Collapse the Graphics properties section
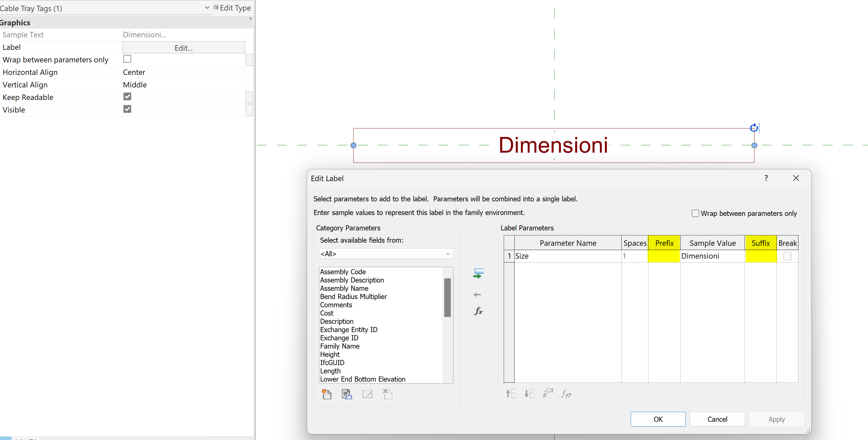Image resolution: width=868 pixels, height=440 pixels. click(250, 19)
